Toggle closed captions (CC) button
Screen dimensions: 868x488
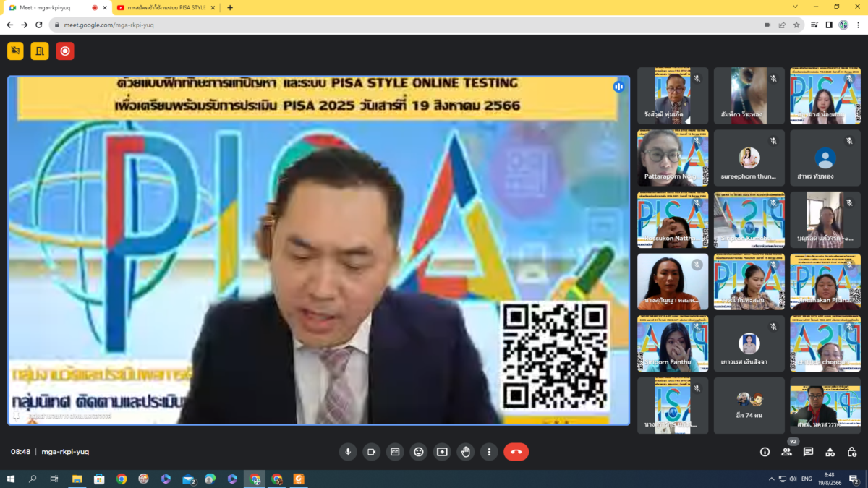click(395, 452)
